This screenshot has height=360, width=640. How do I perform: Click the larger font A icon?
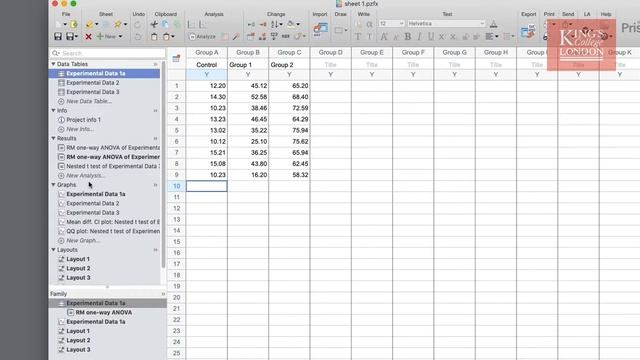(x=384, y=37)
